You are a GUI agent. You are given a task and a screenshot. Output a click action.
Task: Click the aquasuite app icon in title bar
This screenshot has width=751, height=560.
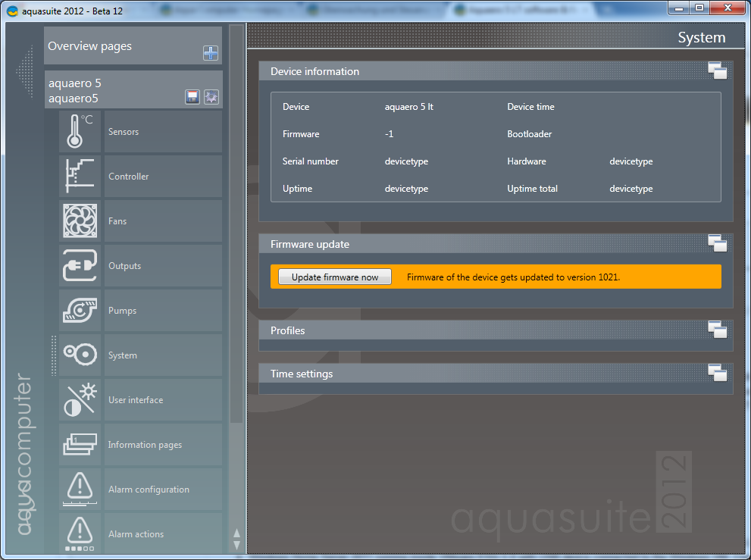12,11
